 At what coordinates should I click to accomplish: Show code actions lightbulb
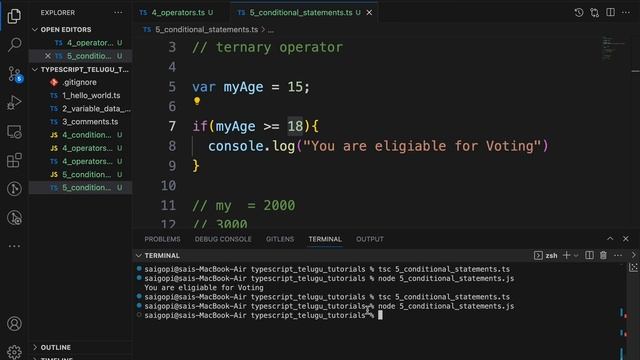[197, 101]
